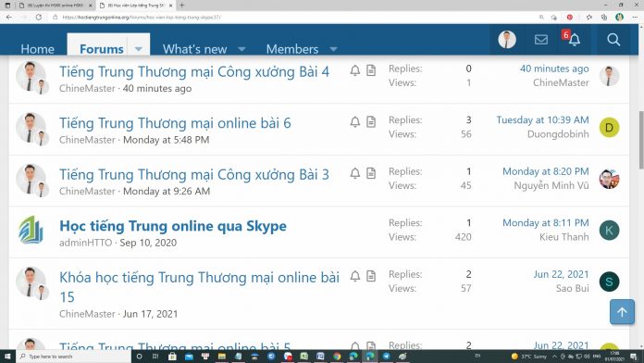This screenshot has height=363, width=644.
Task: Click 'Monday at 9:26 AM' thread date
Action: click(x=167, y=191)
